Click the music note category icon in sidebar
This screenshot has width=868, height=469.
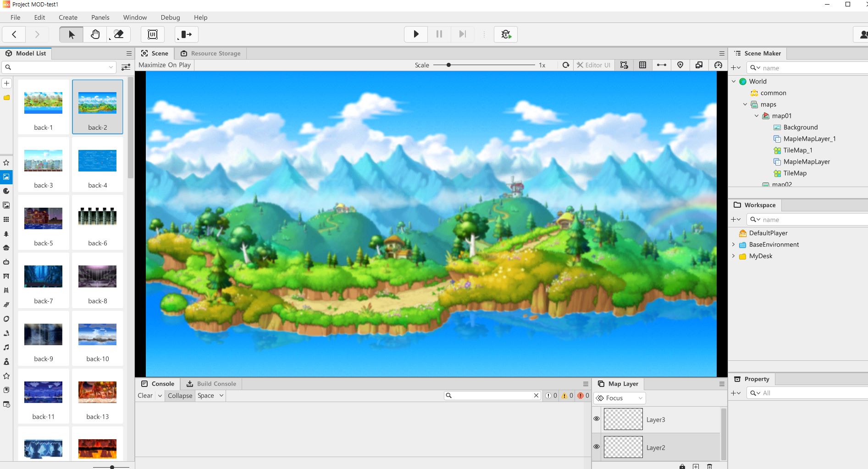[6, 348]
